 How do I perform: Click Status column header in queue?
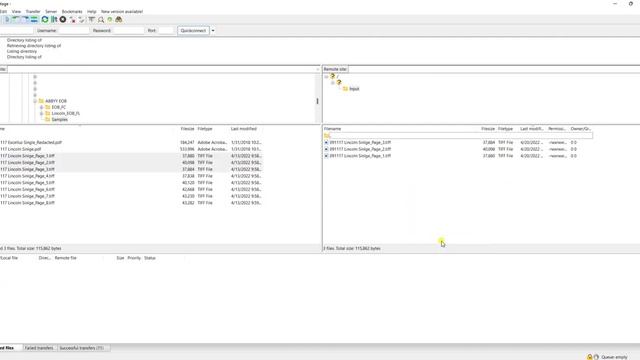[150, 258]
